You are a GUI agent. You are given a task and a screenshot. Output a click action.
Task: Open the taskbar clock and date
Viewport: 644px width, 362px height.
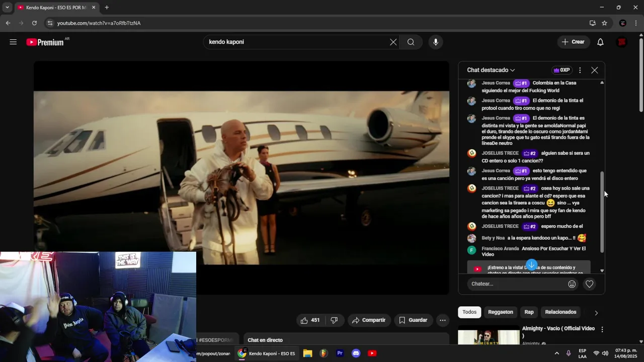click(x=625, y=353)
